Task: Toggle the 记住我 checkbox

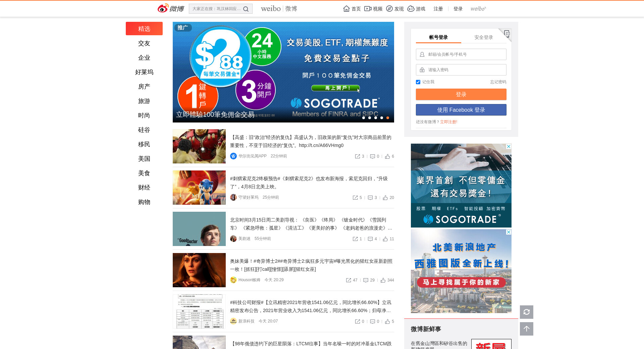Action: pyautogui.click(x=418, y=82)
